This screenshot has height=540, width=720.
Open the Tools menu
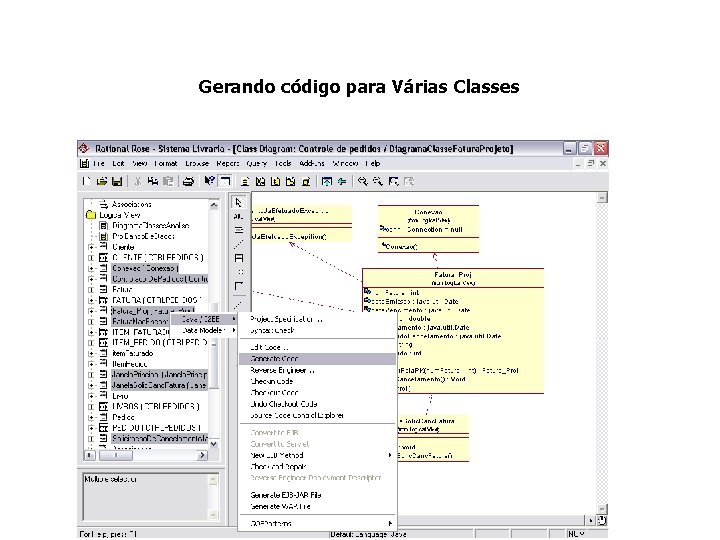283,163
